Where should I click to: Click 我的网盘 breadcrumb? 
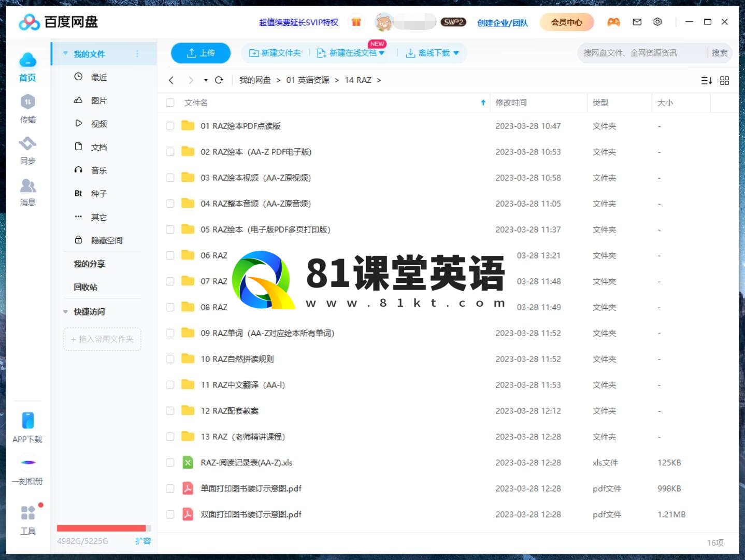255,80
